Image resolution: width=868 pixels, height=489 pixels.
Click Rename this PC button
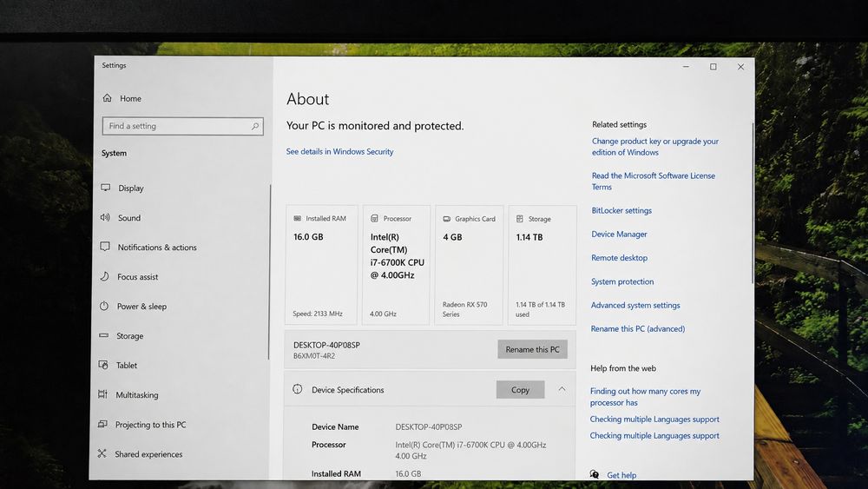[533, 349]
